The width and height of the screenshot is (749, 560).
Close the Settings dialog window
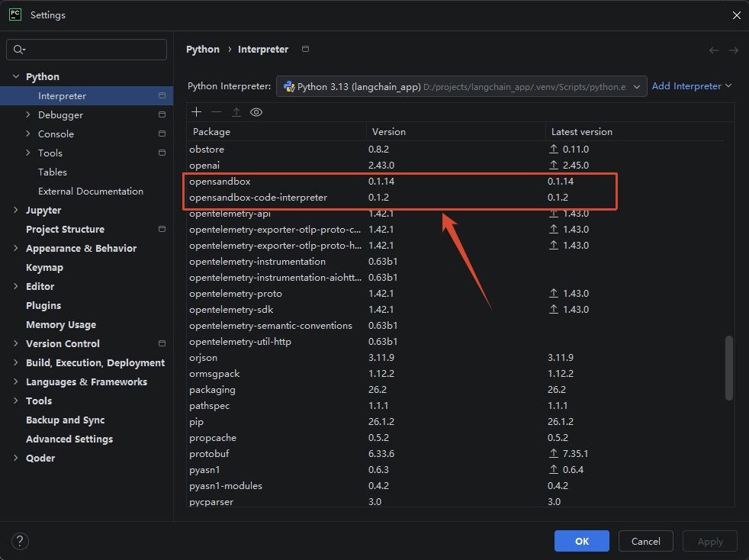[737, 15]
